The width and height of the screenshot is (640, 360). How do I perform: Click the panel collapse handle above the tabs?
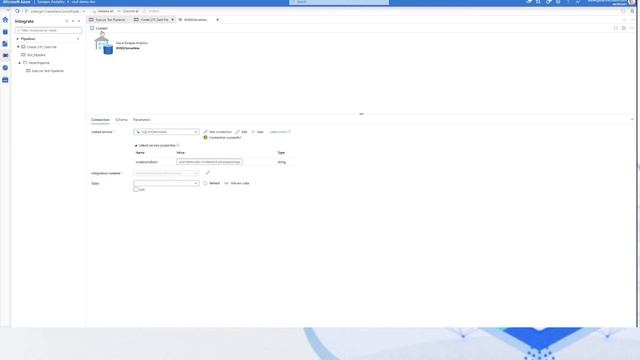pyautogui.click(x=361, y=114)
